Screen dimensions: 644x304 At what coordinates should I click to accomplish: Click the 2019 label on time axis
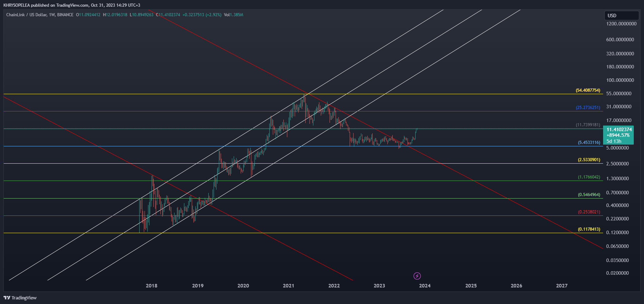coord(198,286)
